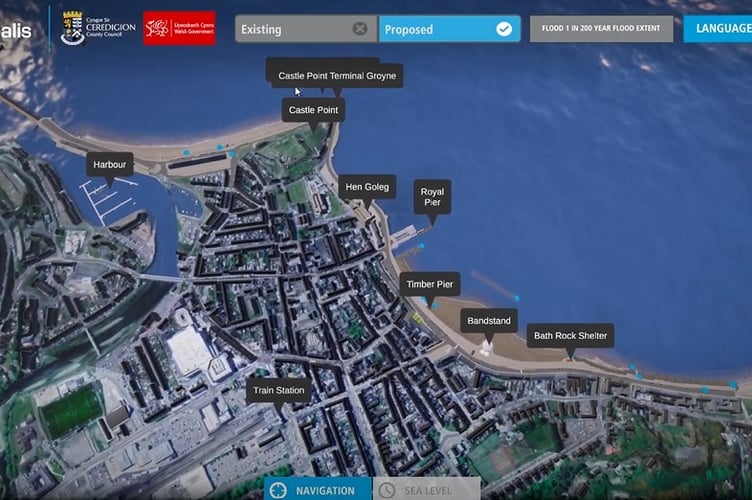752x500 pixels.
Task: Select the Timber Pier map label
Action: point(430,284)
